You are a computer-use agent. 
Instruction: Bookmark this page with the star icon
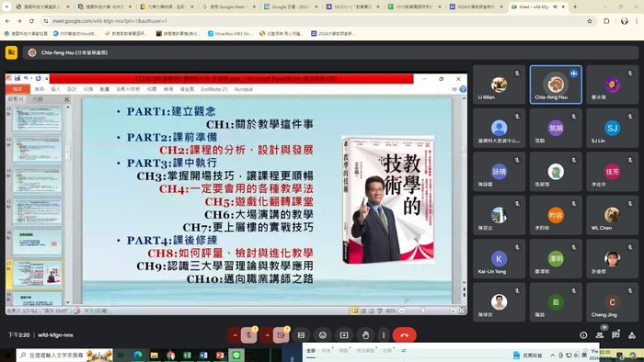[590, 21]
